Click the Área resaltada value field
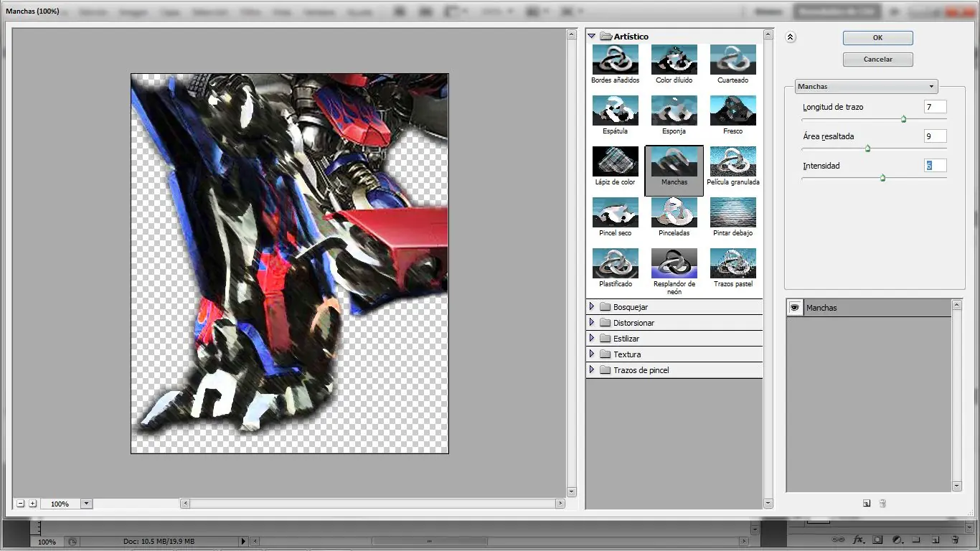Viewport: 980px width, 551px height. [936, 136]
